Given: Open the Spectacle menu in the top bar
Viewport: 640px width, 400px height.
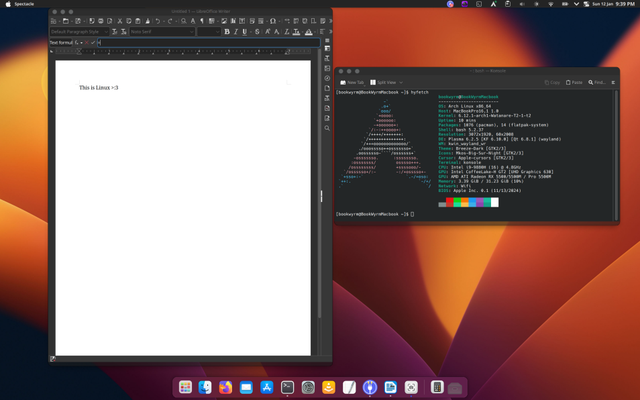Looking at the screenshot, I should coord(24,4).
